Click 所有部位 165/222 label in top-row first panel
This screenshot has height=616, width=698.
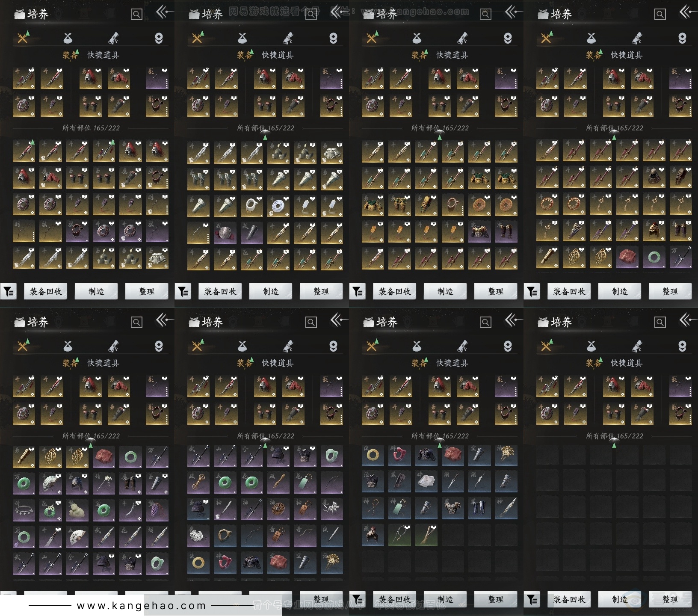[x=91, y=128]
